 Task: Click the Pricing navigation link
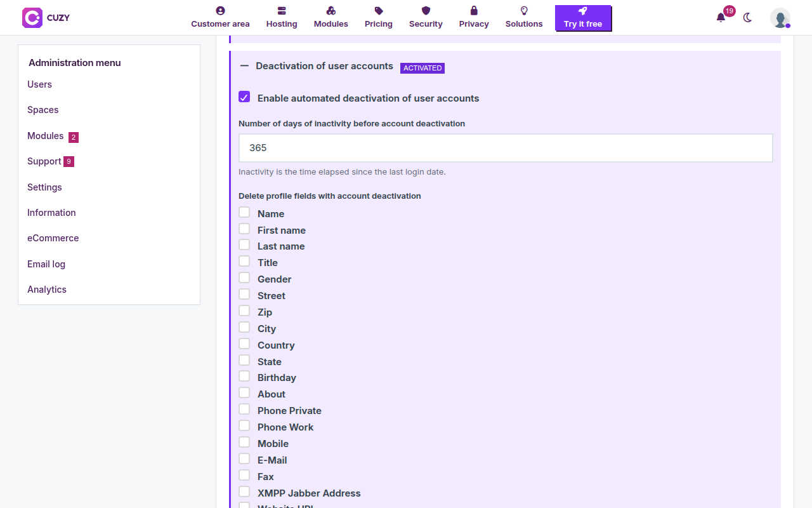pos(379,18)
